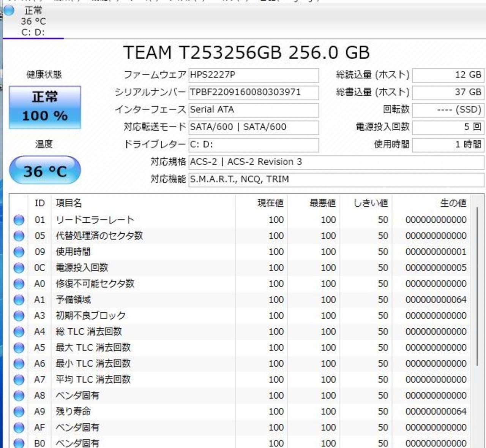Image resolution: width=486 pixels, height=448 pixels.
Task: Click the SMART list vertical scrollbar
Action: 477,285
